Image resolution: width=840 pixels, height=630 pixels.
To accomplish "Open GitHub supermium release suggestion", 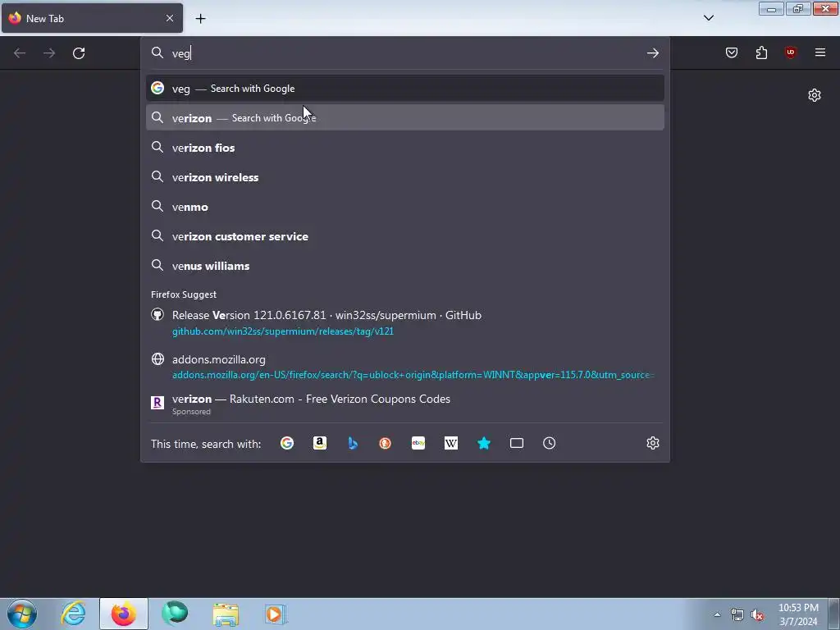I will 405,322.
